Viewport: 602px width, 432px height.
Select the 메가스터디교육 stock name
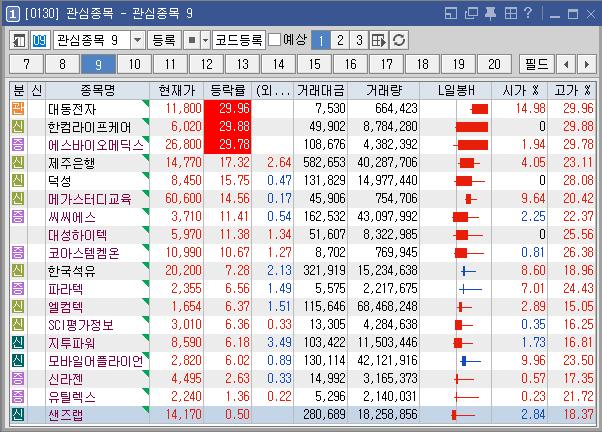coord(89,199)
